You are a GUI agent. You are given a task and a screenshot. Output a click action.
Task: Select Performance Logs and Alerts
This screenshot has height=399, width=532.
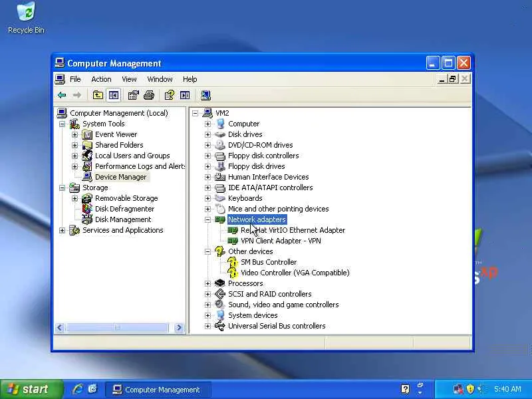[140, 166]
